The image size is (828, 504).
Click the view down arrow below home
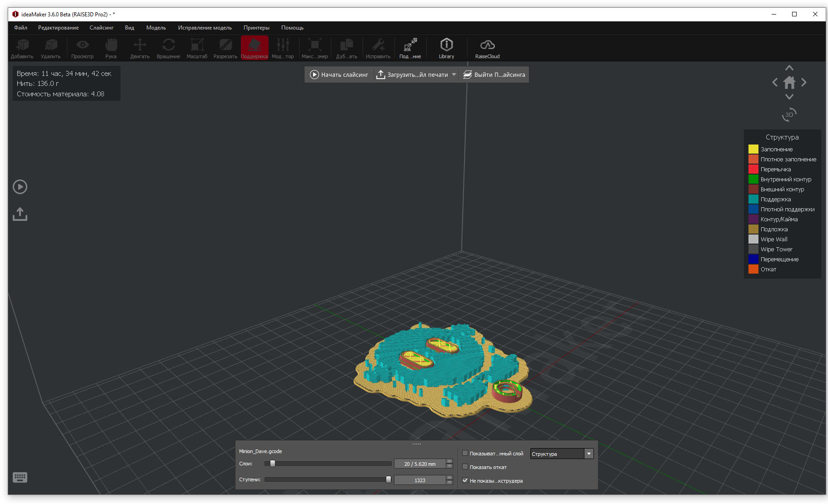[x=789, y=97]
